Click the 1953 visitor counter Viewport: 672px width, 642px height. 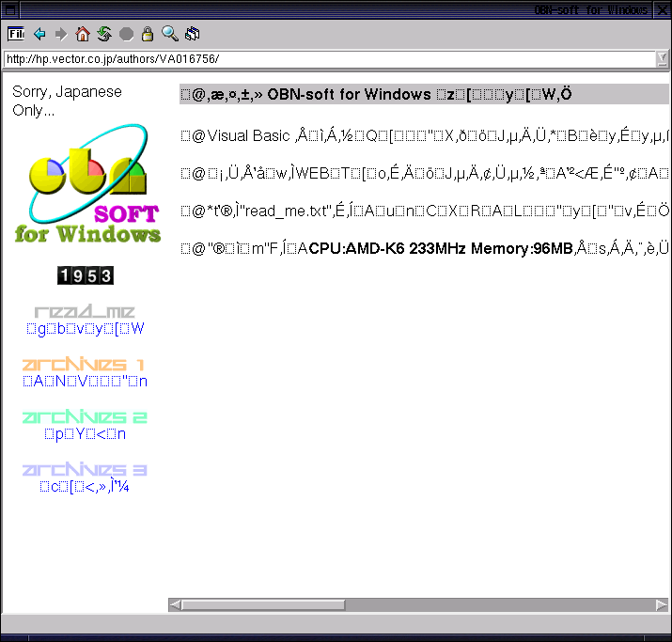pyautogui.click(x=86, y=275)
